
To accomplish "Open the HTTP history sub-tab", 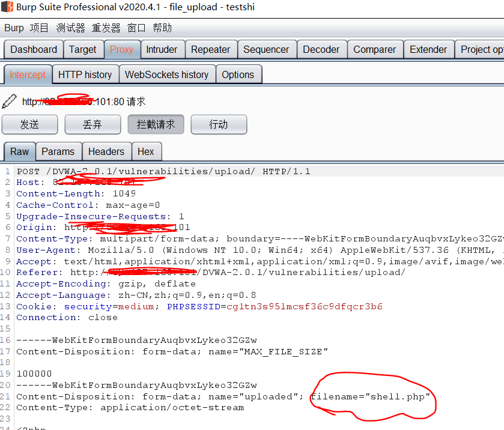I will [85, 74].
